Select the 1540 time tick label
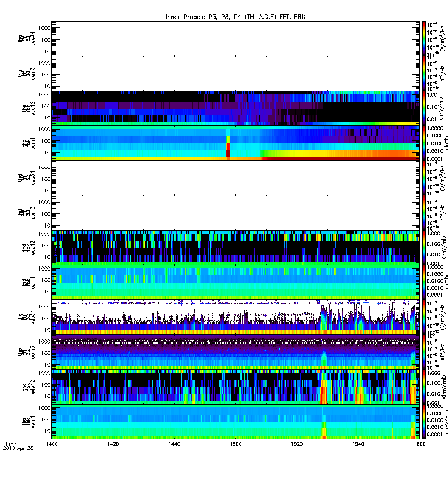The width and height of the screenshot is (448, 478). click(x=358, y=444)
